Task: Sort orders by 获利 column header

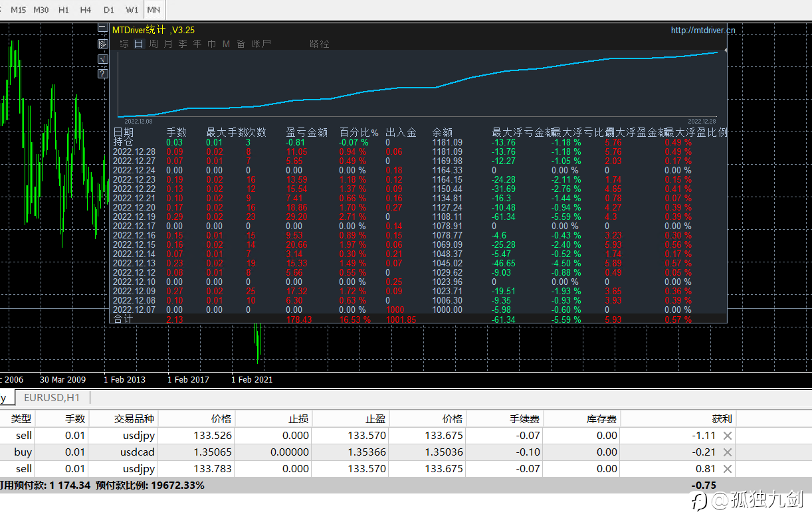Action: point(722,418)
